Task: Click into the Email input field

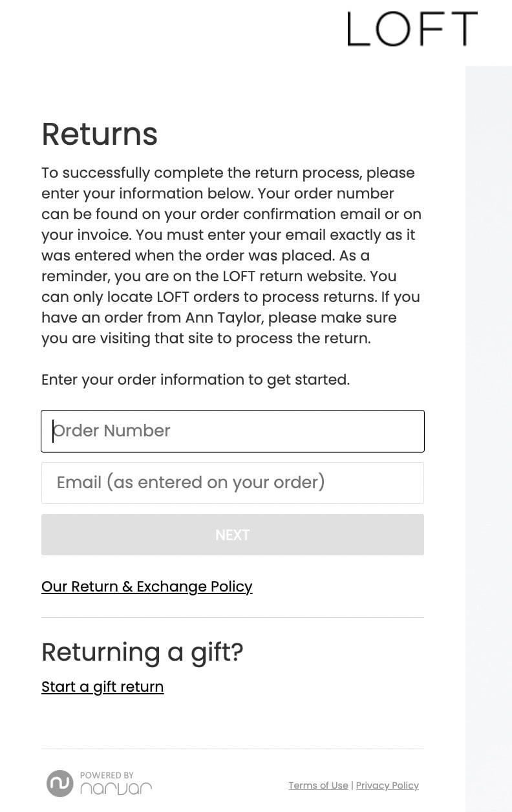Action: tap(233, 483)
